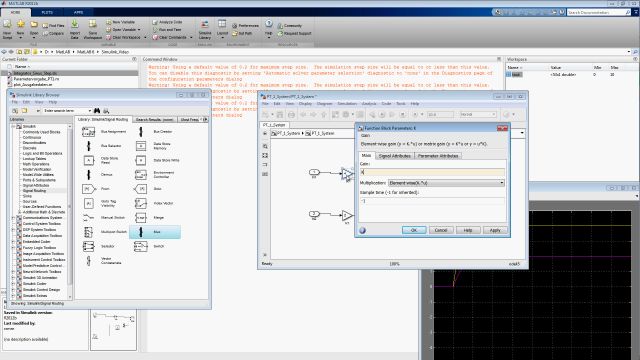The image size is (640, 360).
Task: Open search term dropdown in Library Browser
Action: point(89,111)
